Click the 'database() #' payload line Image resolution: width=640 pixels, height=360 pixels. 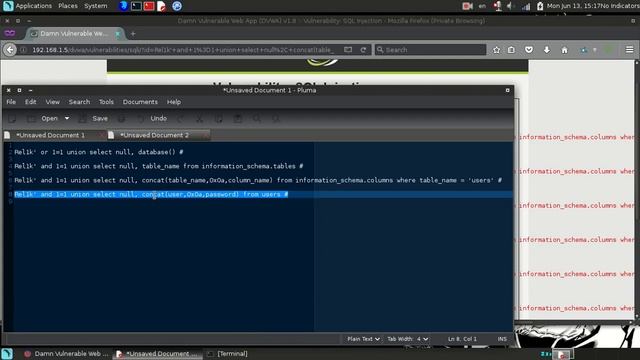coord(99,152)
